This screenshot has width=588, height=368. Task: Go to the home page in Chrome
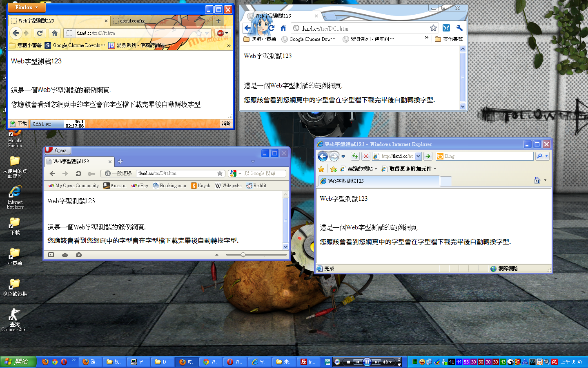coord(283,28)
